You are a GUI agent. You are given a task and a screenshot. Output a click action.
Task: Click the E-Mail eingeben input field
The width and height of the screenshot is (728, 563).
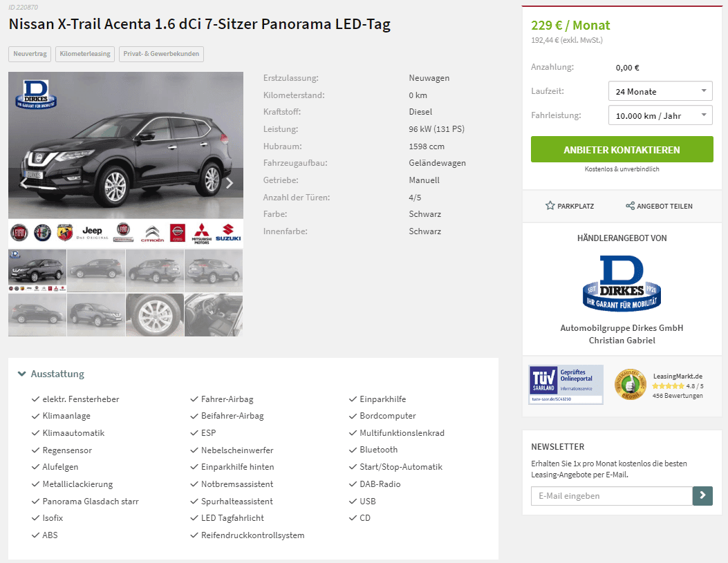611,496
